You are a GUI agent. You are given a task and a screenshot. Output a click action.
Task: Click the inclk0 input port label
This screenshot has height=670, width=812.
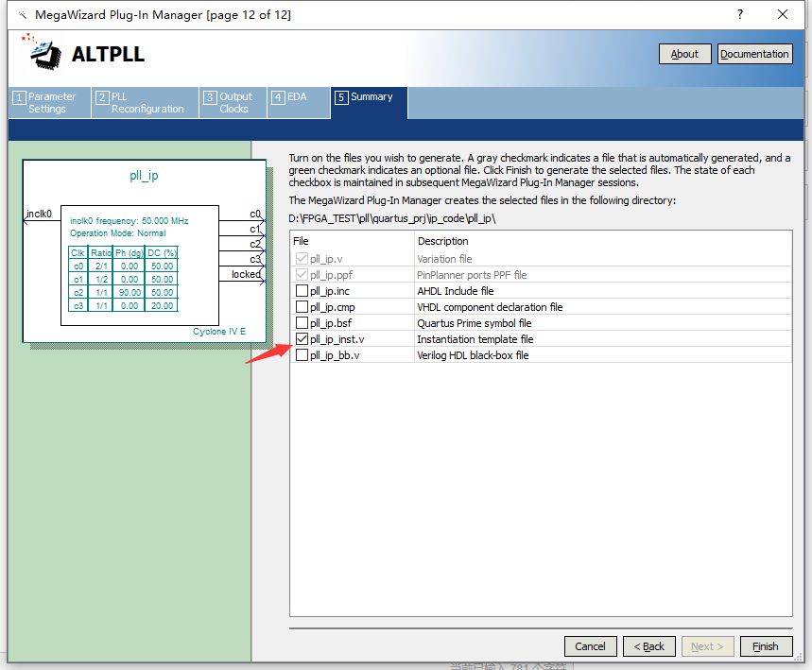(40, 214)
